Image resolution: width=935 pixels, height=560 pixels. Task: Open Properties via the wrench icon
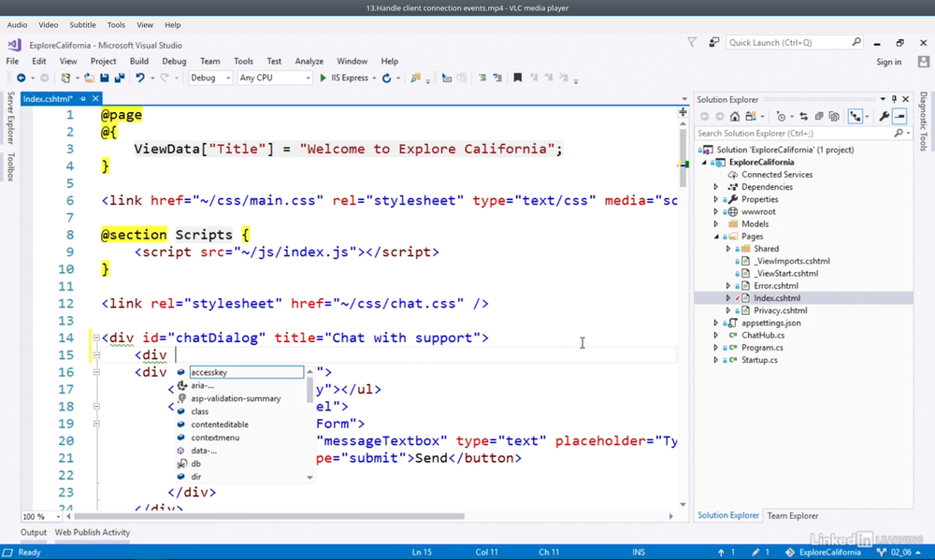[x=885, y=116]
